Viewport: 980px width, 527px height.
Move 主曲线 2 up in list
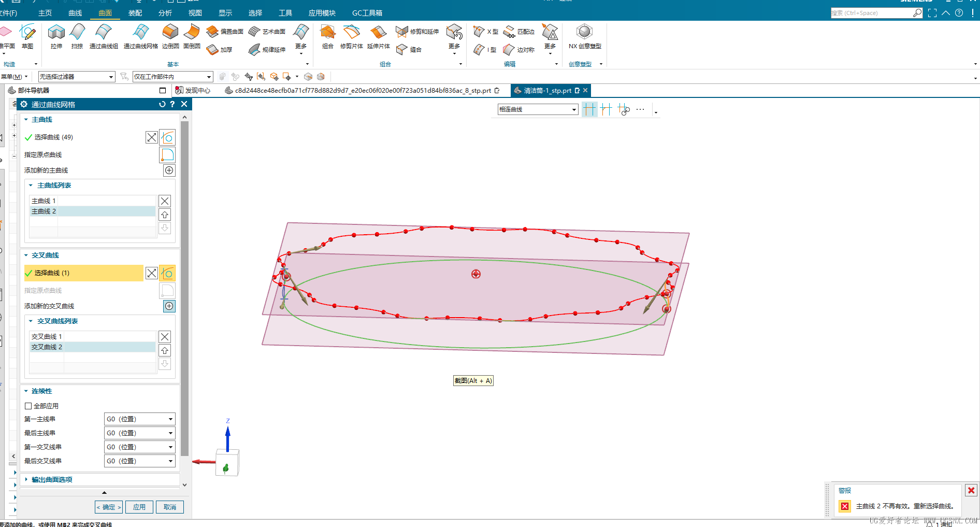coord(165,215)
